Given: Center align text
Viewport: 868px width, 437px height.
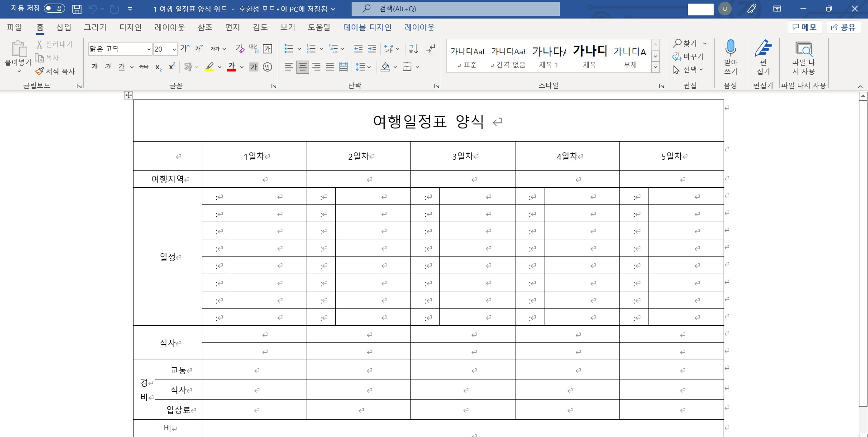Looking at the screenshot, I should point(303,67).
